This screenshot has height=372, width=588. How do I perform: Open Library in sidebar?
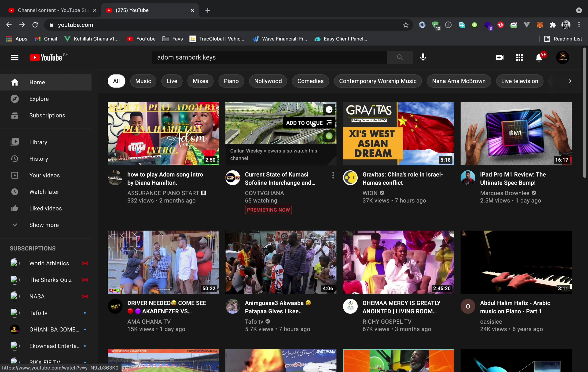pyautogui.click(x=46, y=142)
